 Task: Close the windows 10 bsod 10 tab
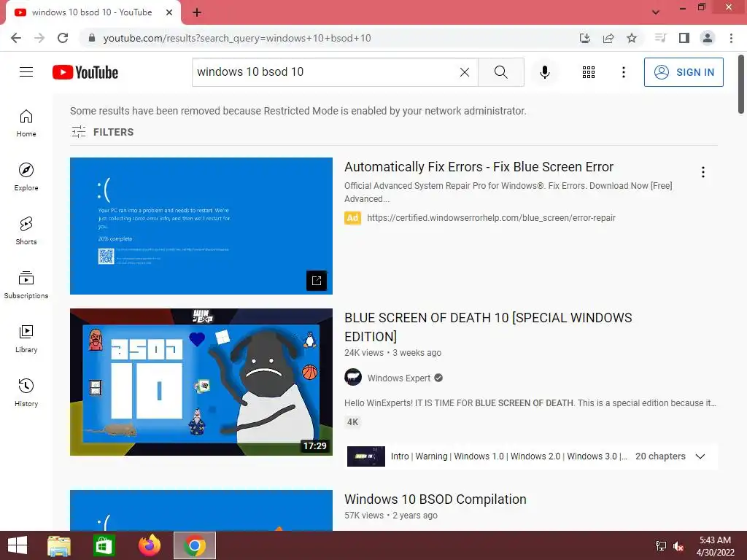pyautogui.click(x=169, y=12)
